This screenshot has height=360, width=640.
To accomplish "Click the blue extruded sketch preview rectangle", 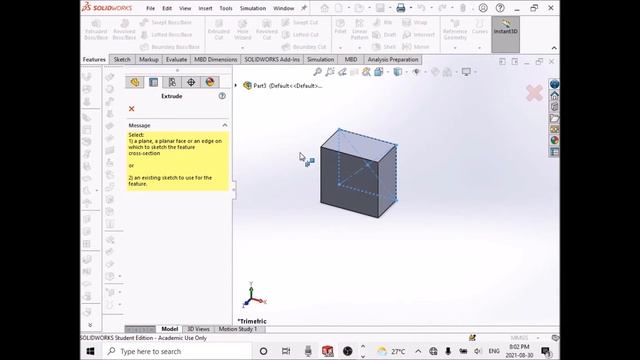I will click(x=367, y=165).
